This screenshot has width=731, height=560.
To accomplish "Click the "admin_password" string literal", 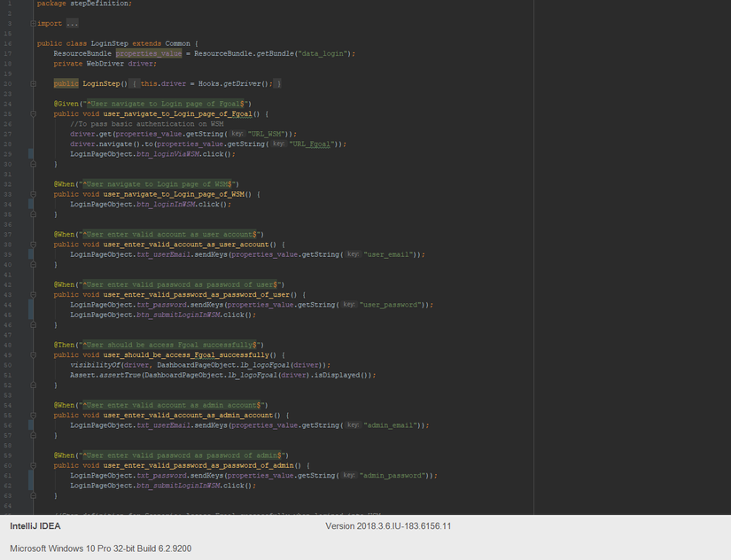I will point(393,476).
